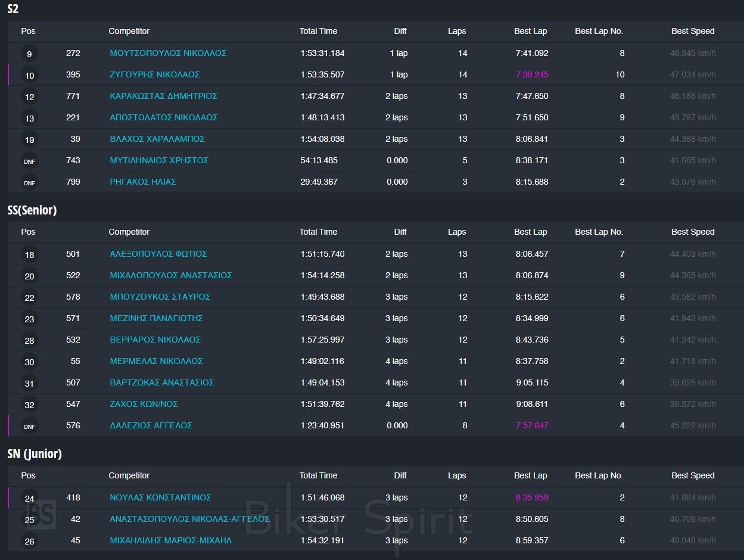Click position 9 badge for ΜΟΥΤΣΟΠΟΥΛΟΣ ΝΙΚΟΛΑΟΣ
Viewport: 744px width, 560px height.
(29, 54)
